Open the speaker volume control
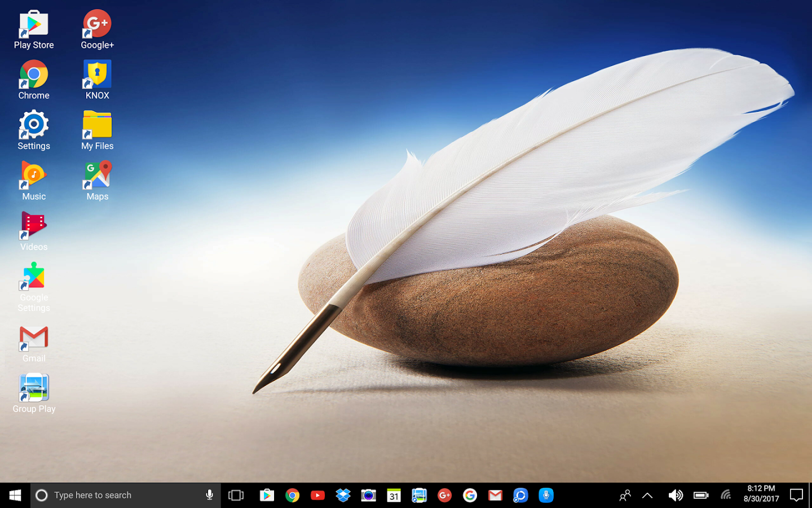 [675, 495]
